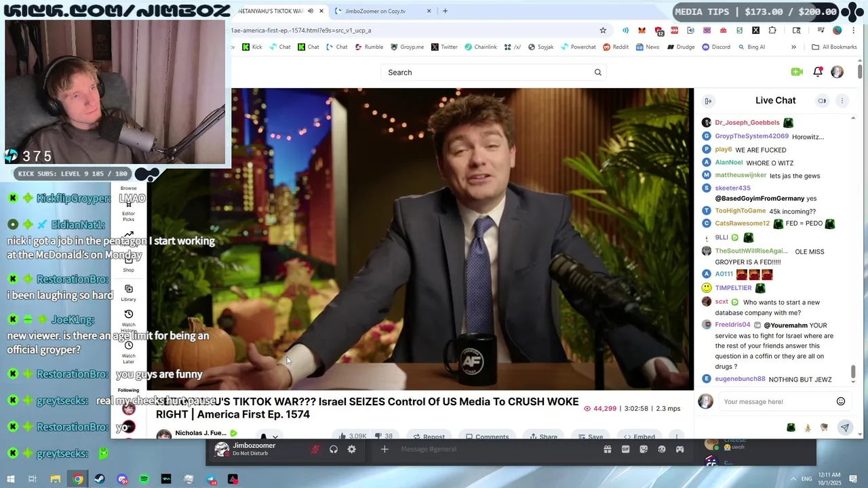Open the Discord bookmark
Screen dimensions: 868x488
[x=716, y=47]
